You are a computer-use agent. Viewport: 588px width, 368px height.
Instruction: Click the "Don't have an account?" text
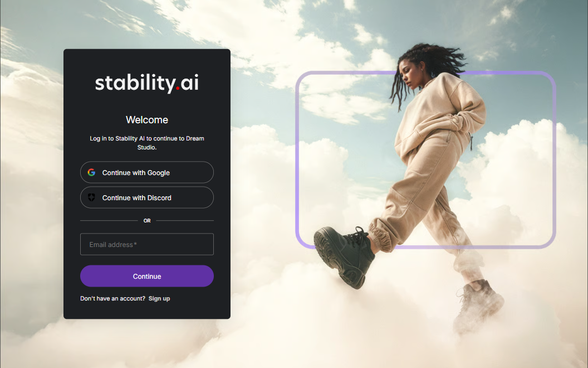112,298
